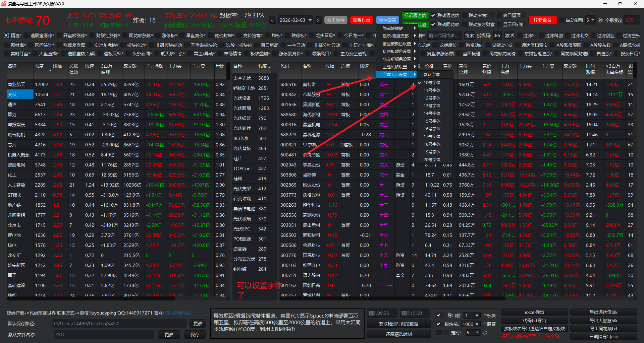Open the date dropdown showing 2026-02-03
The width and height of the screenshot is (644, 343).
tap(310, 20)
